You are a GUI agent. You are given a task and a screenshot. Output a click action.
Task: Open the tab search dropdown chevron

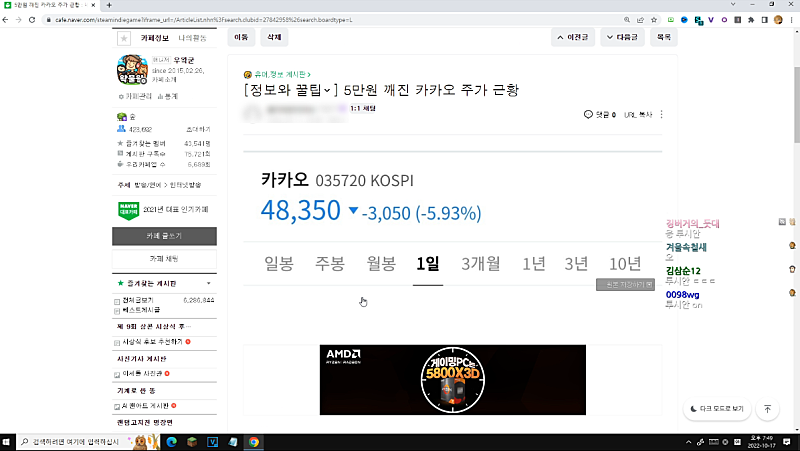tap(733, 4)
